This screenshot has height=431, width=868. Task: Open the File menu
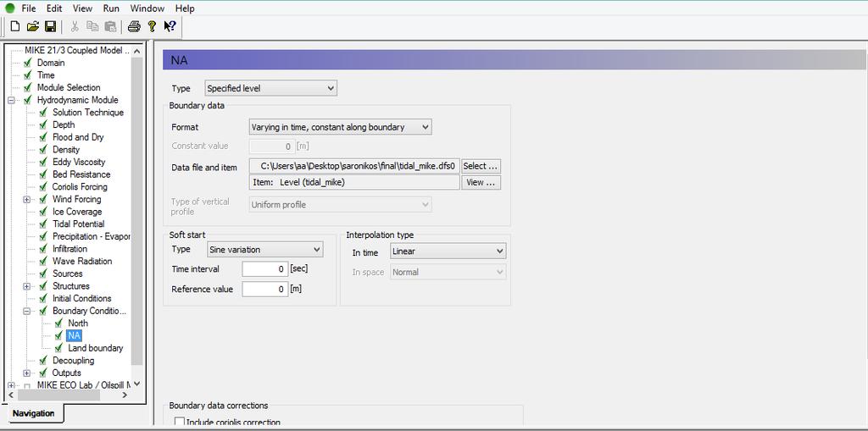pos(29,8)
